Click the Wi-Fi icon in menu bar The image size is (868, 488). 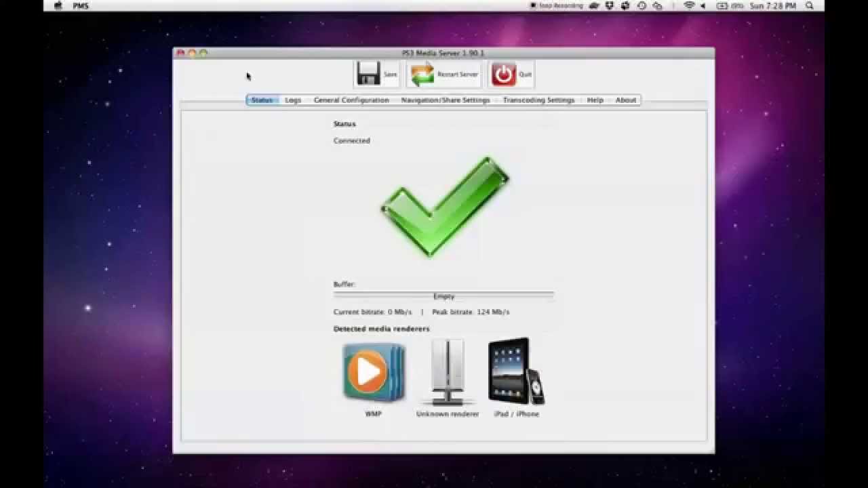[689, 5]
